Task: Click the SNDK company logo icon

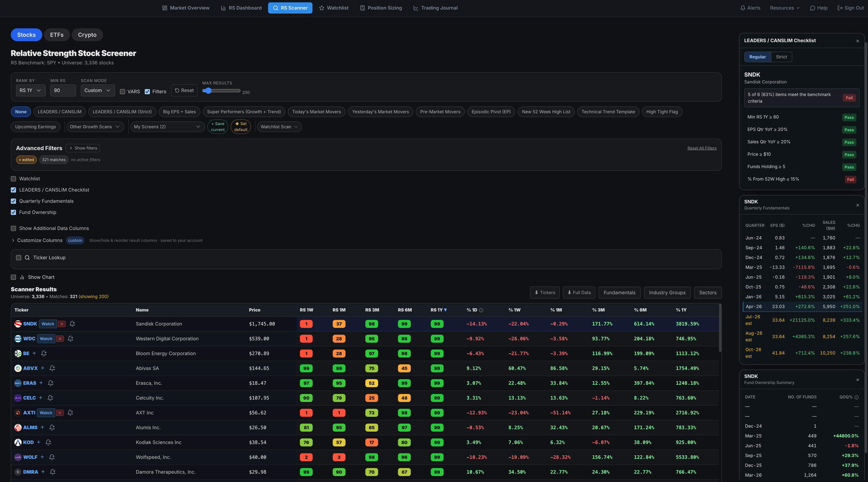Action: point(18,324)
